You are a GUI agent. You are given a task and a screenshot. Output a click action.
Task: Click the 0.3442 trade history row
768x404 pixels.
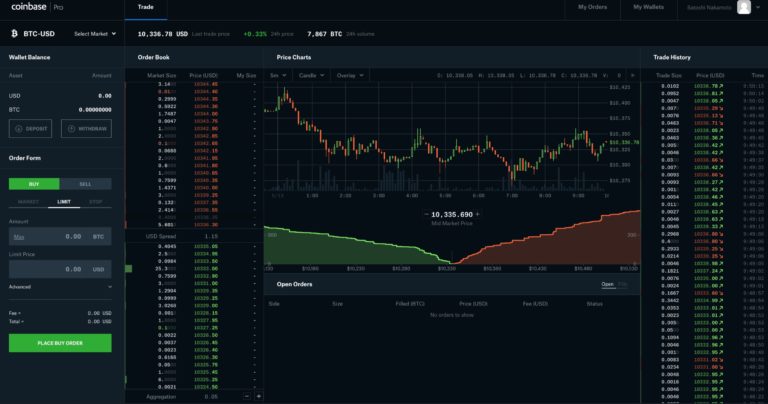(x=704, y=300)
